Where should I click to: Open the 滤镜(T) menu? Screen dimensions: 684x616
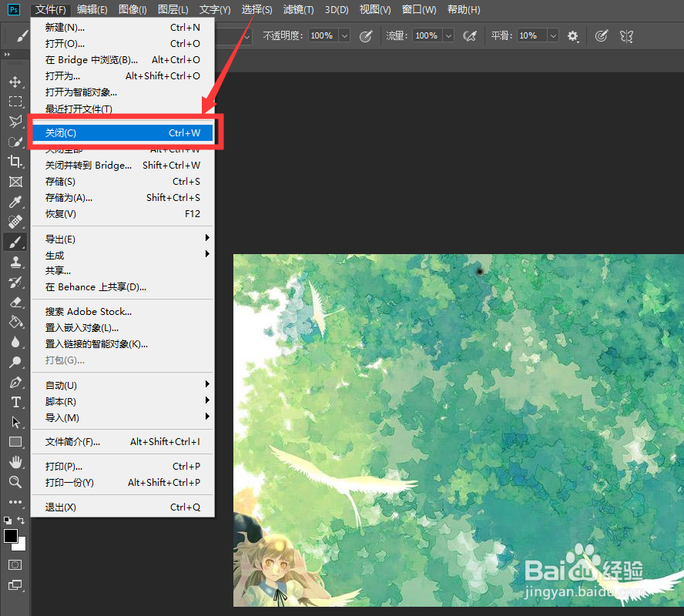[x=298, y=9]
